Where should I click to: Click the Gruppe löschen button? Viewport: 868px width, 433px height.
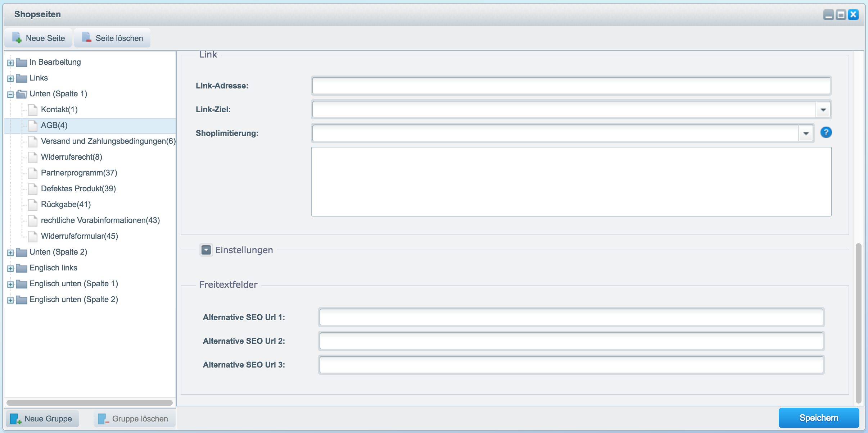click(x=134, y=419)
